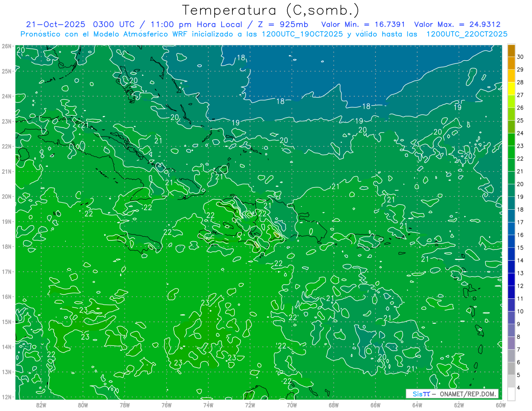Click the 12N latitude axis label

click(7, 397)
